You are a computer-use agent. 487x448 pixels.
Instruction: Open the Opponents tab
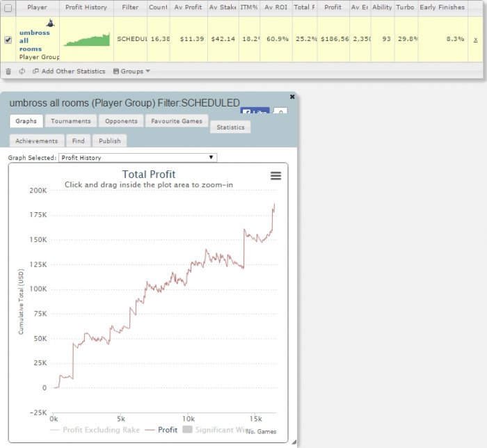121,121
